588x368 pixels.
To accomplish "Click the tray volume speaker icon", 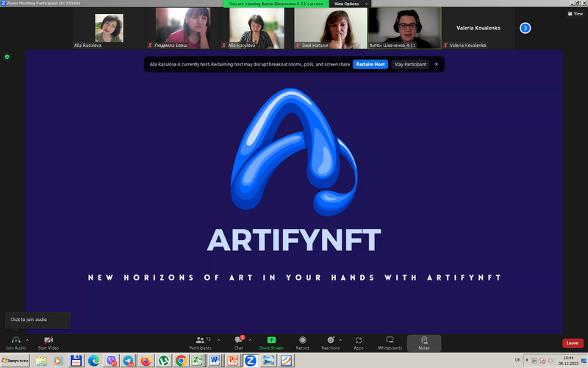I will [x=551, y=361].
